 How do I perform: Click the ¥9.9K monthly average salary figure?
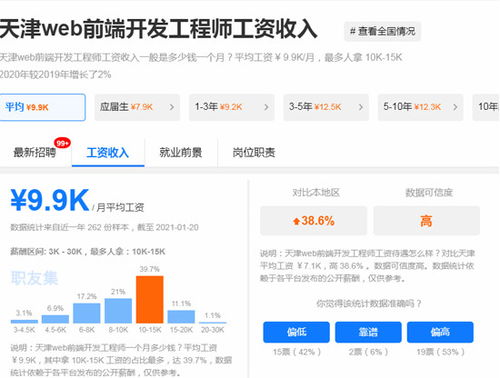tap(50, 200)
